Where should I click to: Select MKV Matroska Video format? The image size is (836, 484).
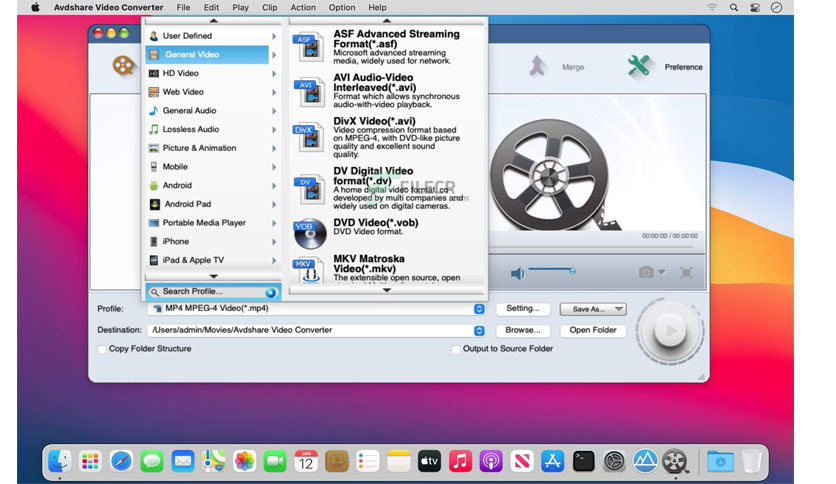point(387,269)
